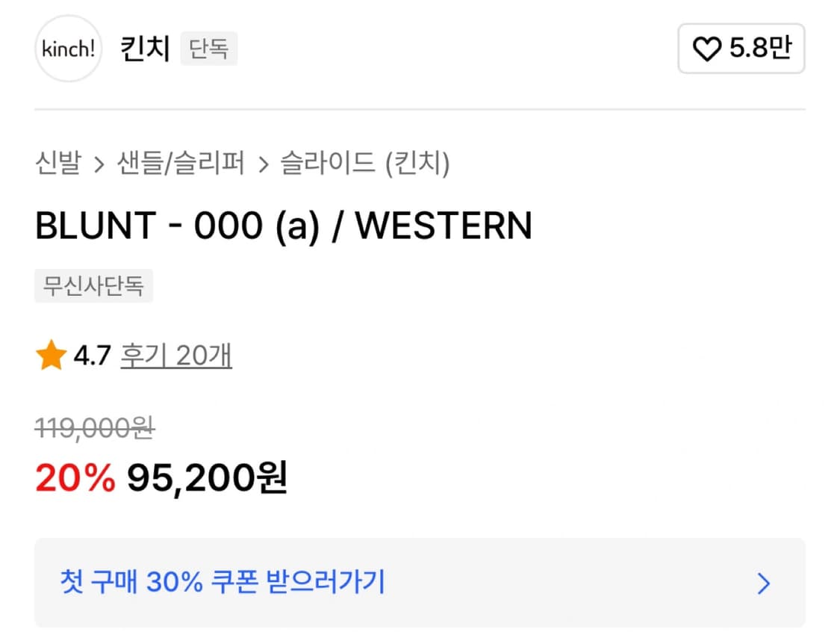Click the yellow star rating icon
This screenshot has width=840, height=632.
(51, 355)
